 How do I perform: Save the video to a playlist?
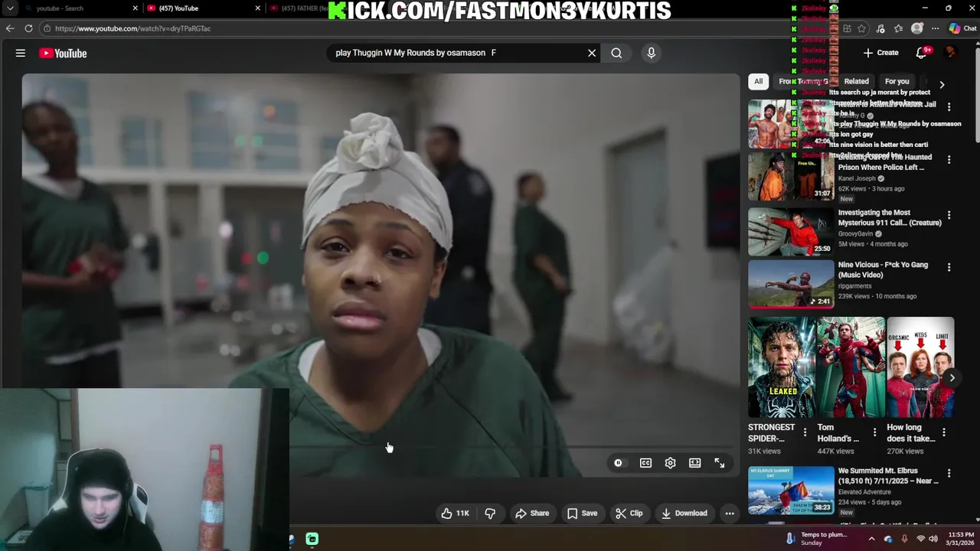pos(582,514)
